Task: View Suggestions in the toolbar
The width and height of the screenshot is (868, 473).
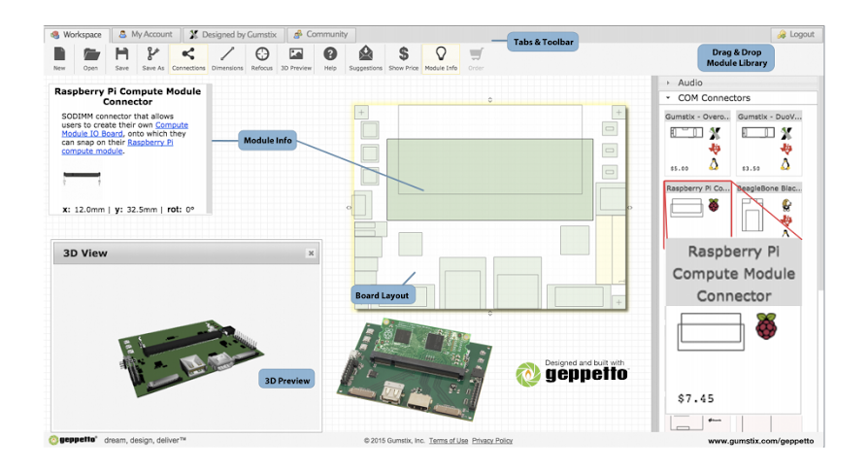Action: click(x=365, y=58)
